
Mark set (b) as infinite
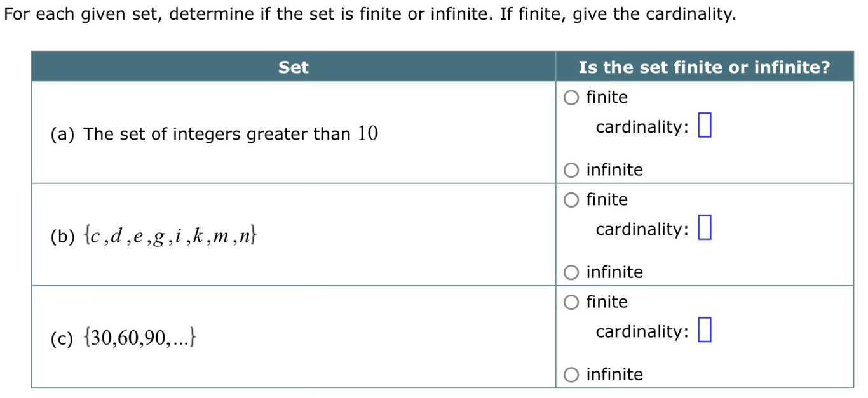click(571, 272)
